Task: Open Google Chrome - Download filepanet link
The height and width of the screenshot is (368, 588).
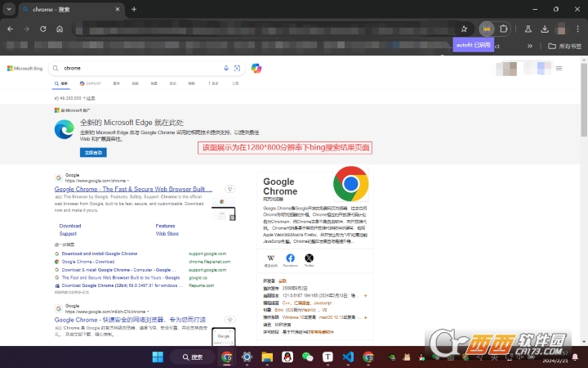Action: [x=88, y=262]
